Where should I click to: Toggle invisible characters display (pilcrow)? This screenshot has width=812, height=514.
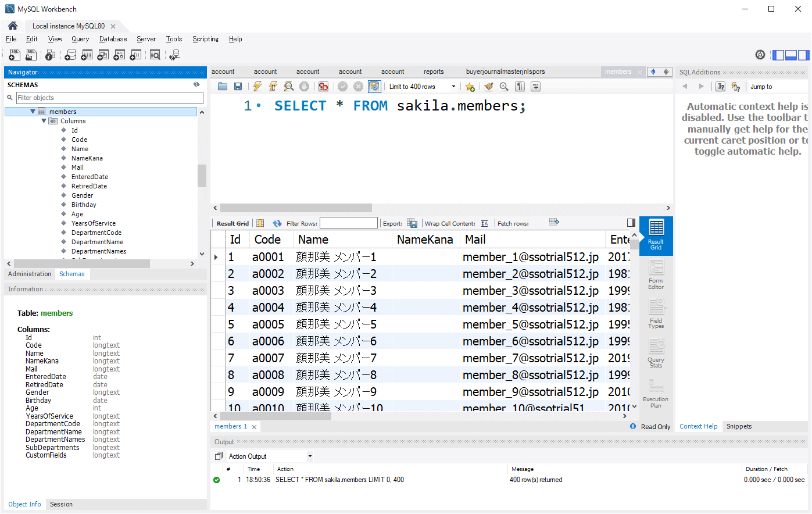pos(520,87)
